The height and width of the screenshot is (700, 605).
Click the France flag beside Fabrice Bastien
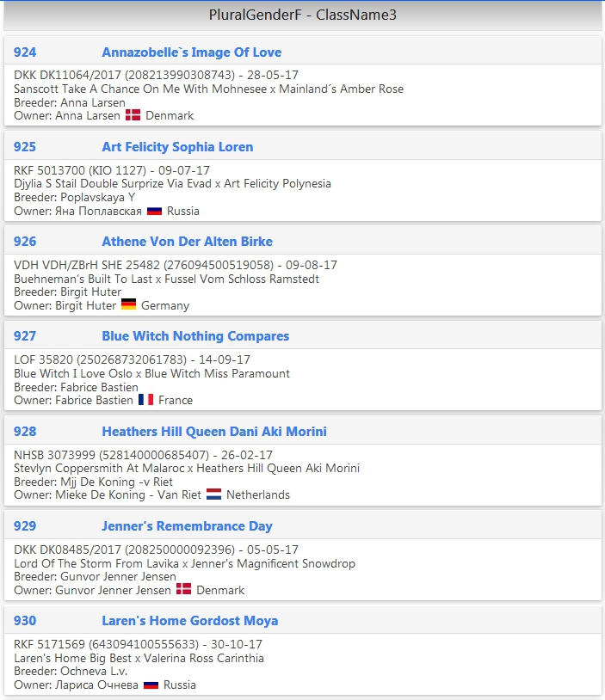145,399
